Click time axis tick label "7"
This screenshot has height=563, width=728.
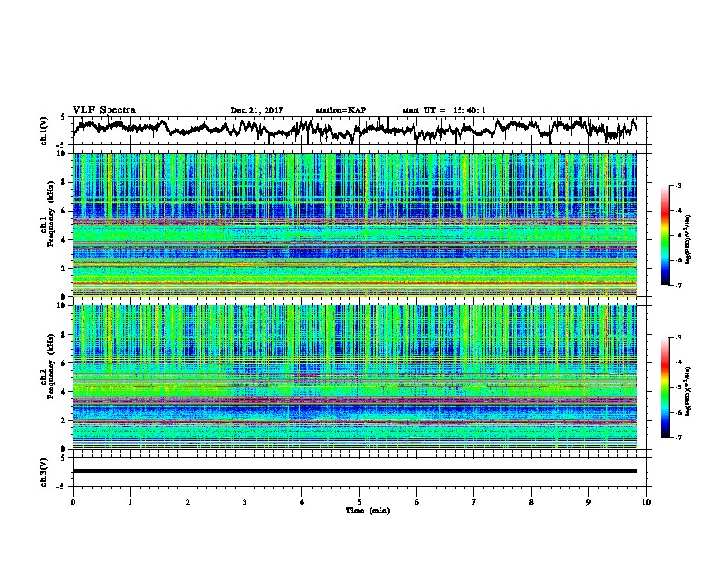coord(474,501)
